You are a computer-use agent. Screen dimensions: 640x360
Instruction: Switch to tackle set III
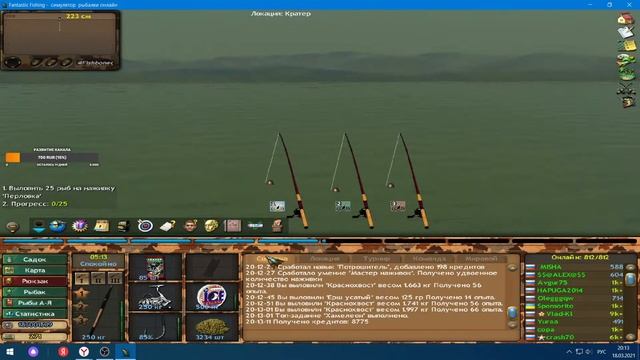click(115, 279)
